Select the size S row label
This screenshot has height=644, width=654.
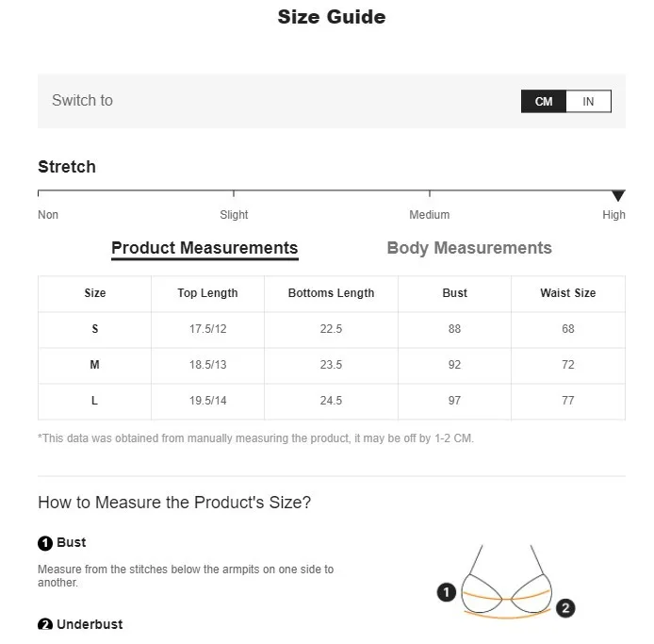tap(95, 329)
